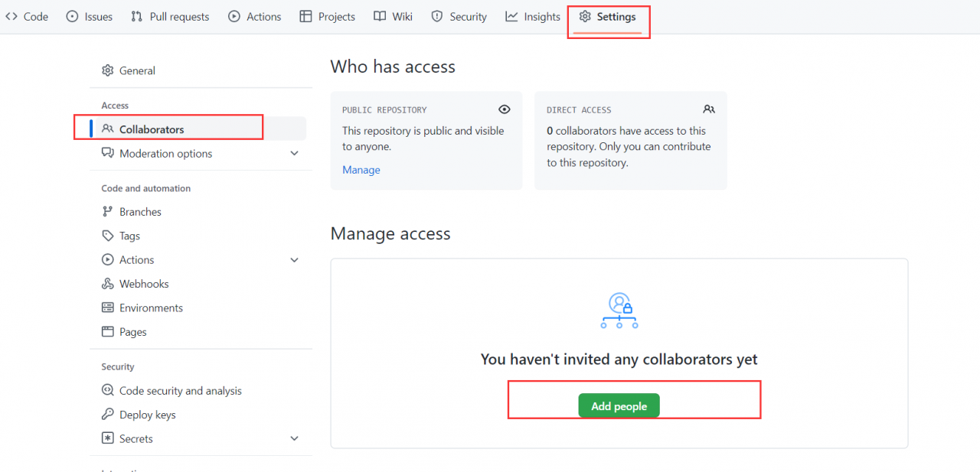Switch to the Actions tab
The image size is (980, 472).
coord(255,17)
